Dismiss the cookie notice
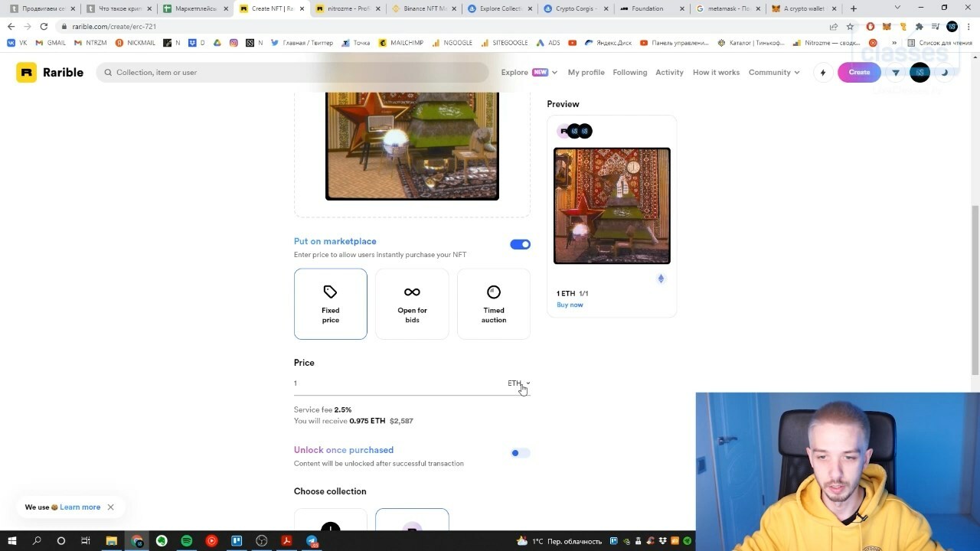The image size is (980, 551). tap(110, 507)
